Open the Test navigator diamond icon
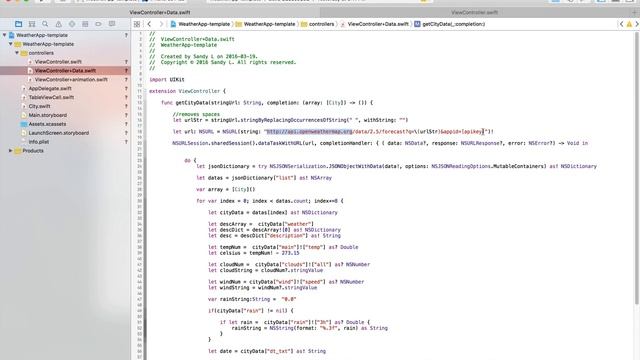Viewport: 640px width, 360px height. click(x=72, y=24)
